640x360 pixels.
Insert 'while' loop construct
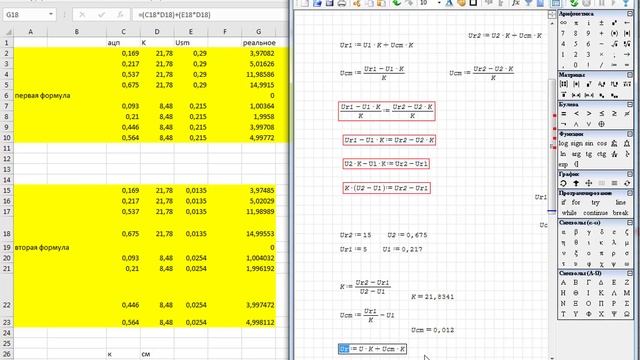tap(569, 213)
